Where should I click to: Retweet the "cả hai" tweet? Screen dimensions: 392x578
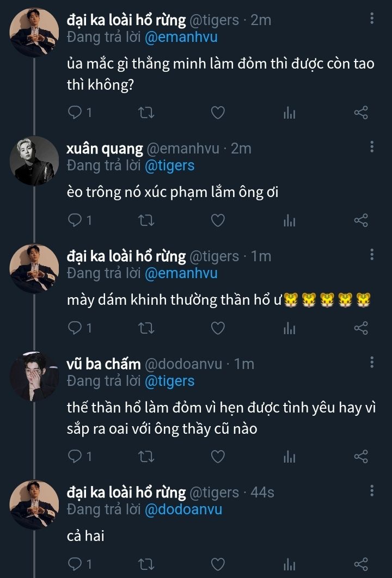point(147,564)
